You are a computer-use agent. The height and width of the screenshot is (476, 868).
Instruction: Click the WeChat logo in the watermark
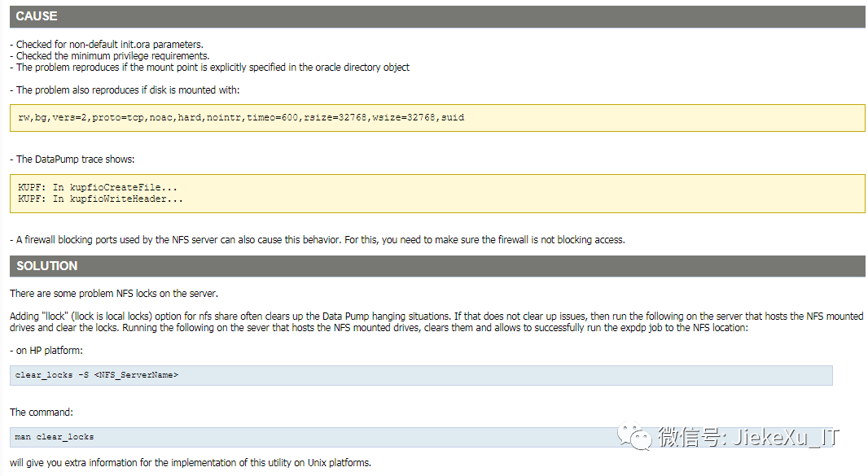point(633,437)
